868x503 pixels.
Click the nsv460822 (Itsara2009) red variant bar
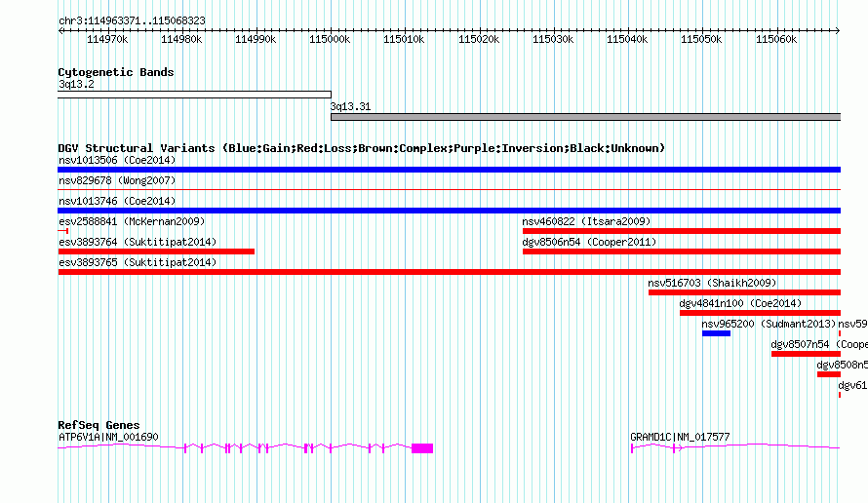(682, 231)
